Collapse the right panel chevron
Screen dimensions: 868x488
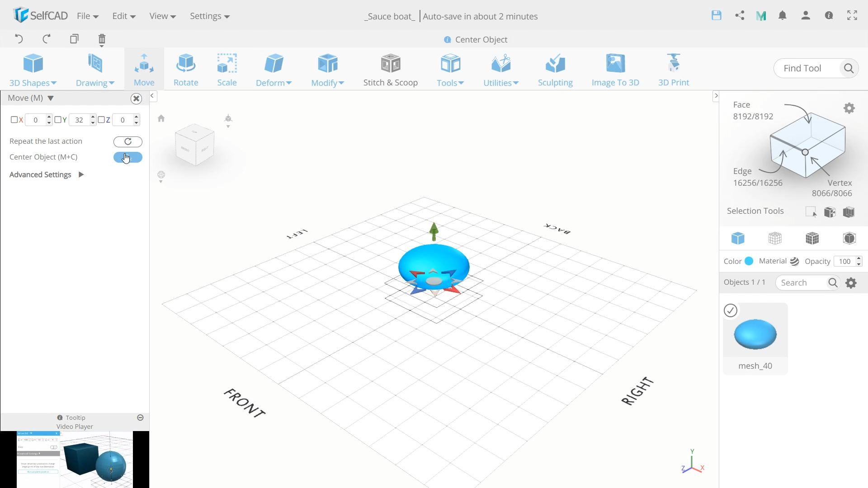(x=716, y=96)
